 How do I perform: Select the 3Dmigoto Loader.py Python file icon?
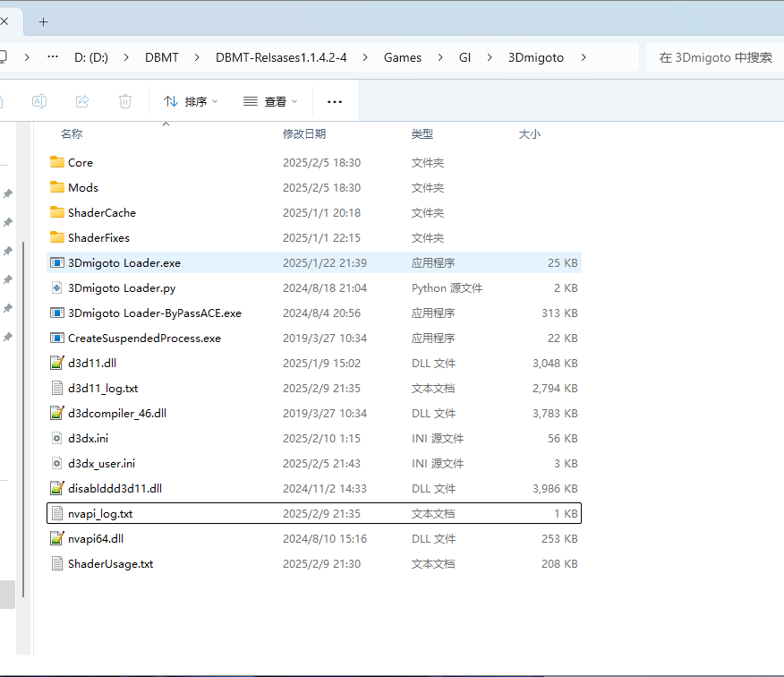[57, 287]
